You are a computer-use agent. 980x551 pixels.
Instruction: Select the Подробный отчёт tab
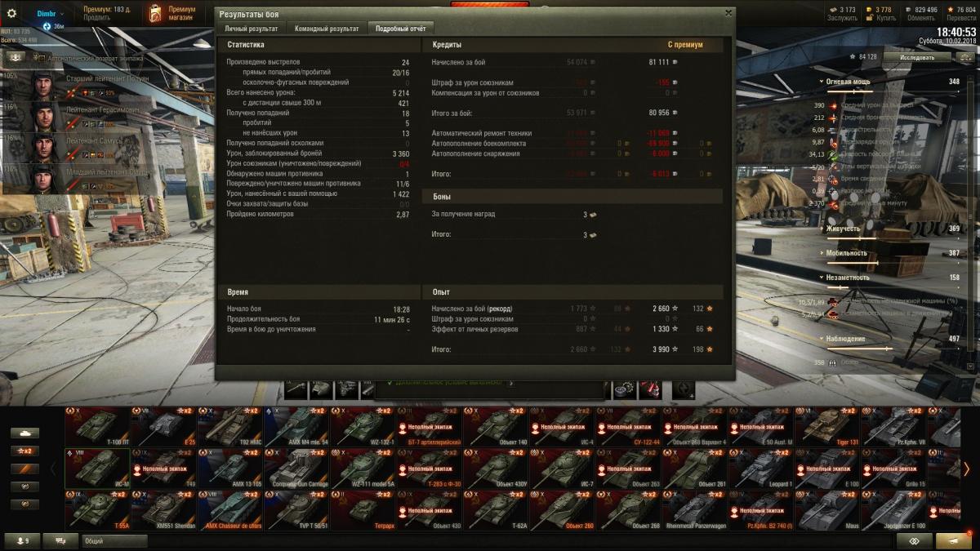(401, 29)
